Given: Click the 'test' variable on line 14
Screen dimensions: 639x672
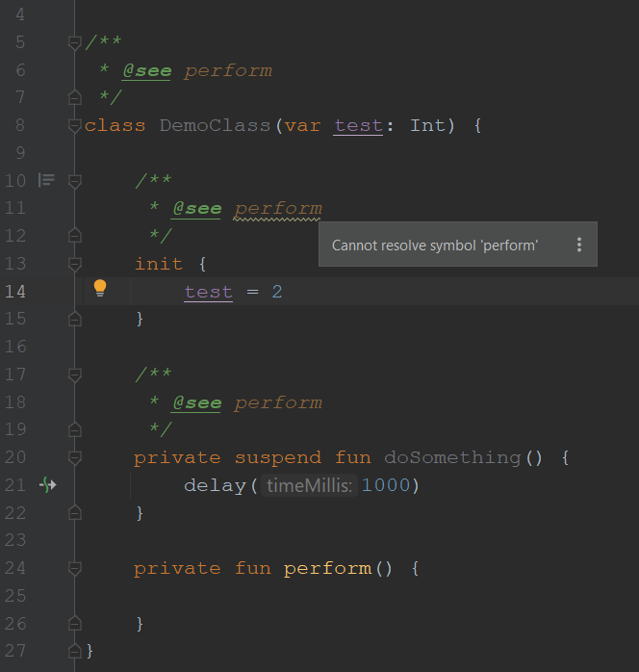Looking at the screenshot, I should [x=209, y=292].
